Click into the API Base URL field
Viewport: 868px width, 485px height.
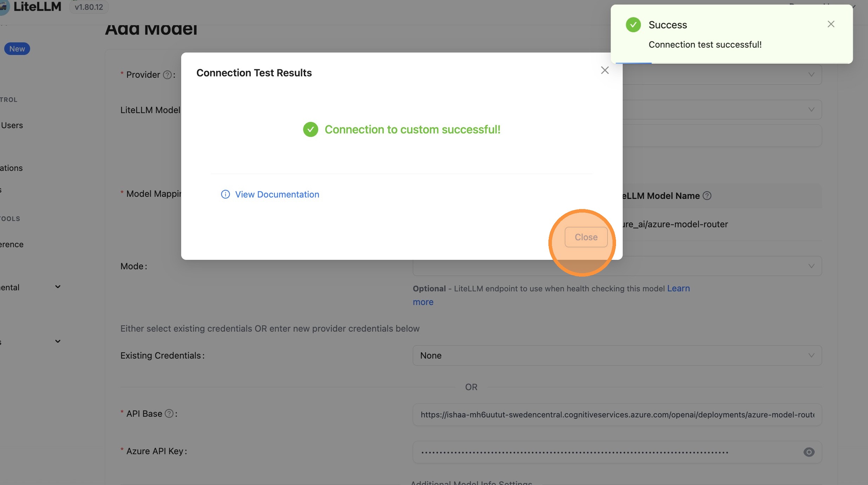[617, 415]
